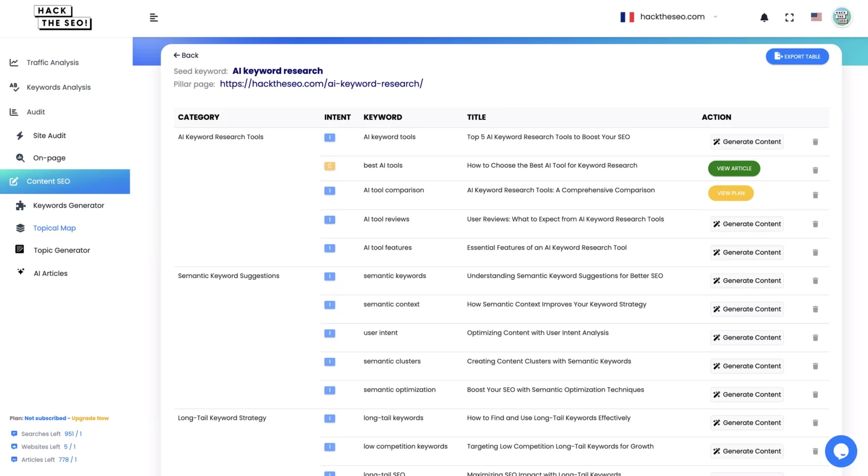This screenshot has height=476, width=868.
Task: Expand the Audit menu
Action: pos(36,112)
